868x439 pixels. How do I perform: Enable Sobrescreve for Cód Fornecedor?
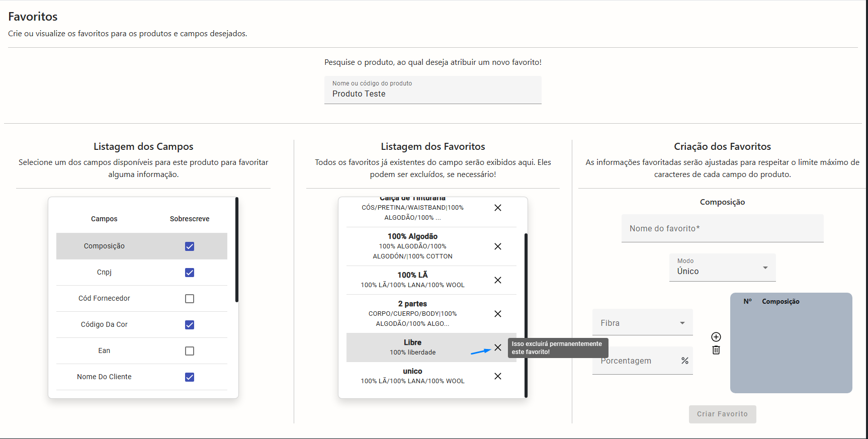(x=190, y=299)
